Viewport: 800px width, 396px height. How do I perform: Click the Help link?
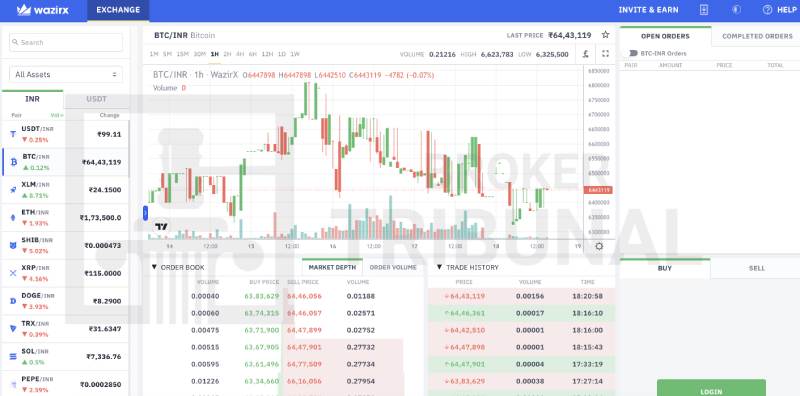(786, 10)
